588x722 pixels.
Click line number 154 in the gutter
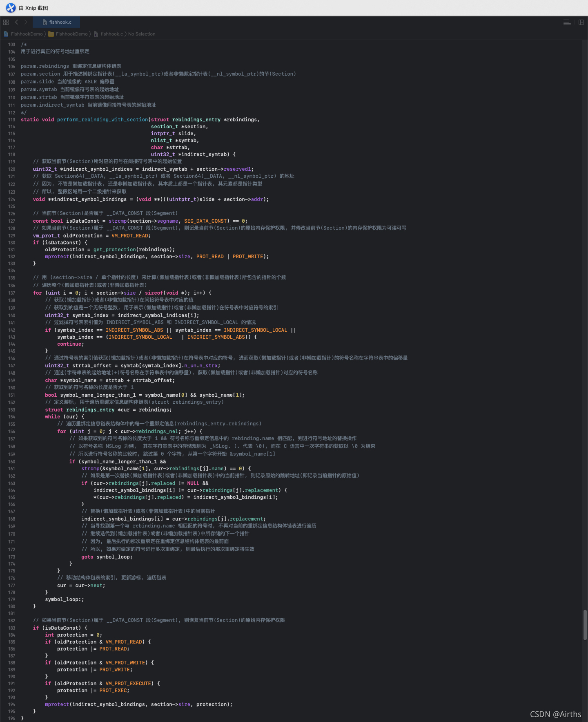[x=11, y=417]
